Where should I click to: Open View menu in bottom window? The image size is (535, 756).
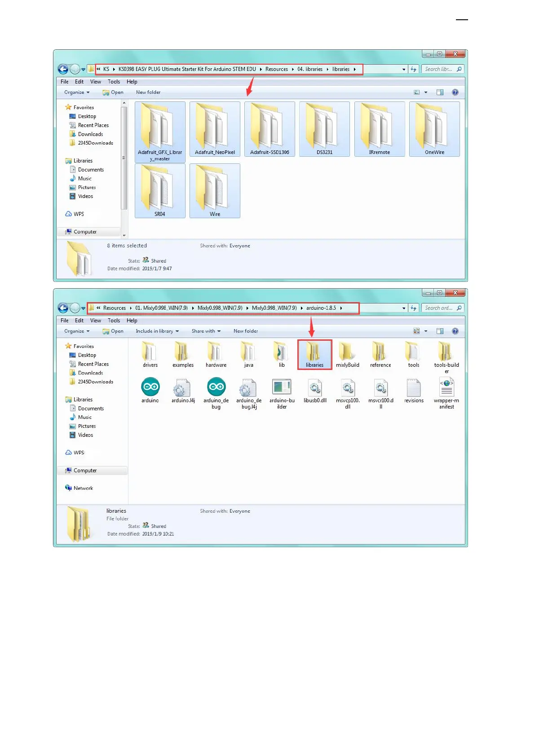[96, 321]
